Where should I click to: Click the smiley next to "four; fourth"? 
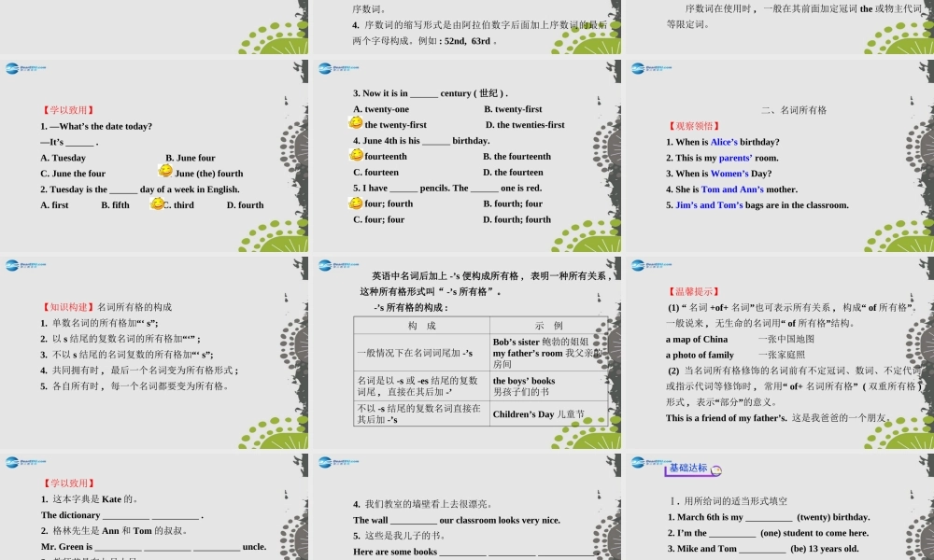(356, 203)
